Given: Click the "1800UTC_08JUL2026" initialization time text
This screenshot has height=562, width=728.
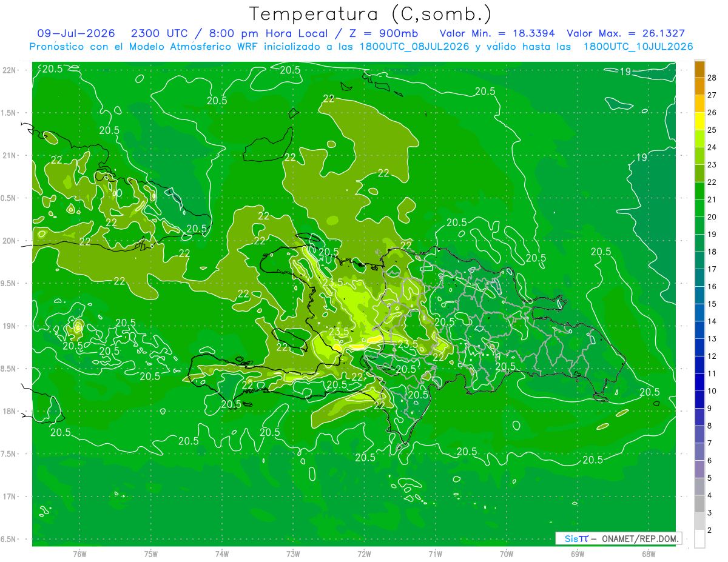Looking at the screenshot, I should (414, 47).
